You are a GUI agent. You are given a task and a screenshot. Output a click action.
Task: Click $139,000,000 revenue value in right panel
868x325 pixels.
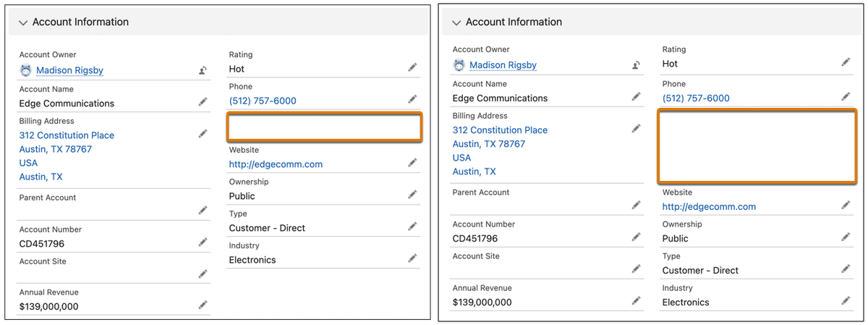click(x=482, y=302)
